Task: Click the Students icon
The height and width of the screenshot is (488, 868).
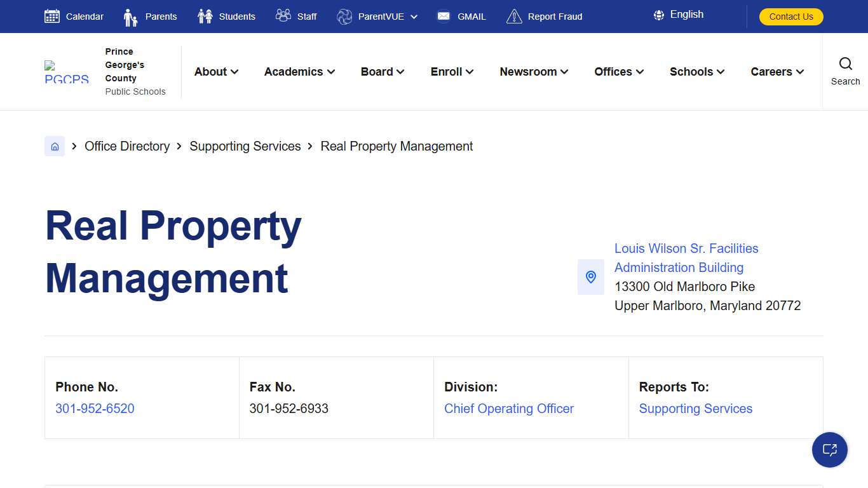Action: 205,15
